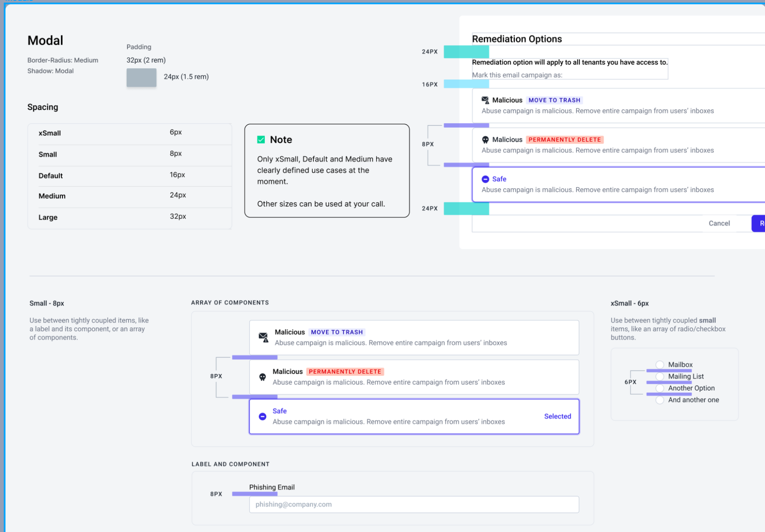Click the mail warning icon in array Move to Trash card
This screenshot has height=532, width=765.
263,338
